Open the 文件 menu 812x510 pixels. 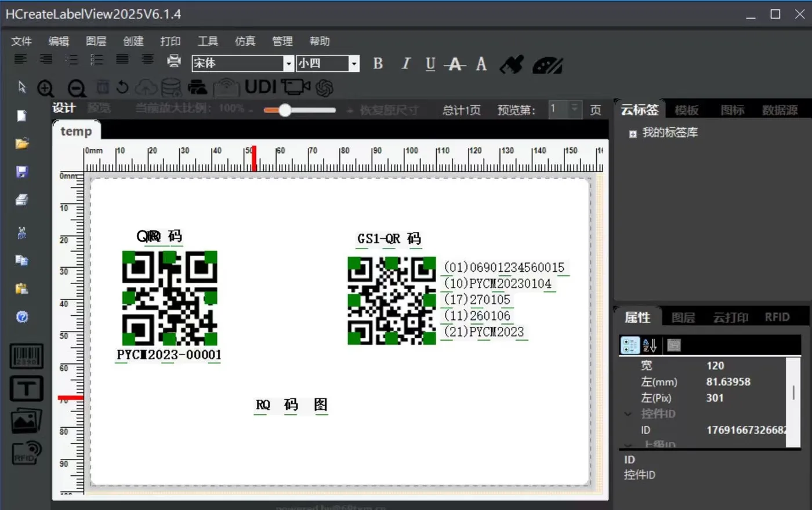pos(21,41)
